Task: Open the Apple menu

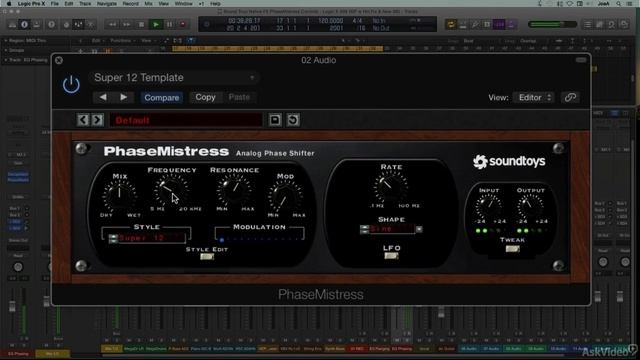Action: tap(8, 4)
